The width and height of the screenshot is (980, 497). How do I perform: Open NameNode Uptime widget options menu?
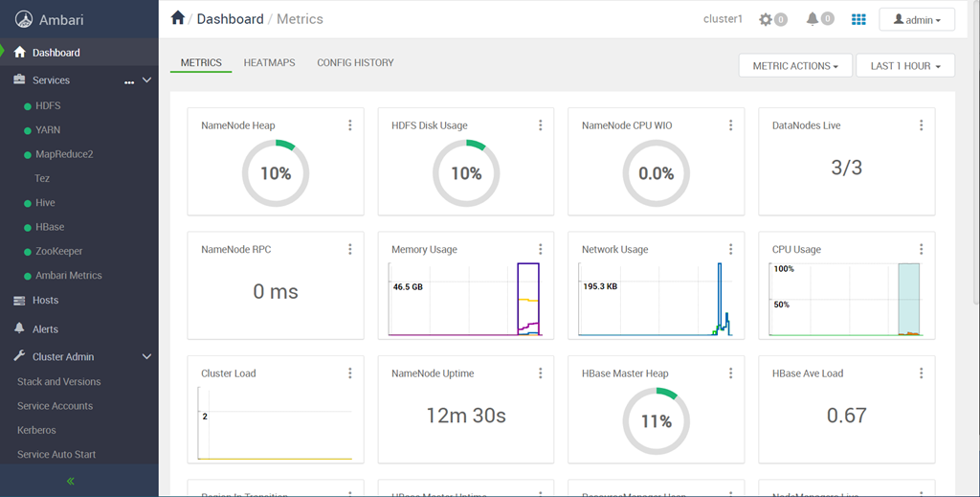click(x=541, y=373)
